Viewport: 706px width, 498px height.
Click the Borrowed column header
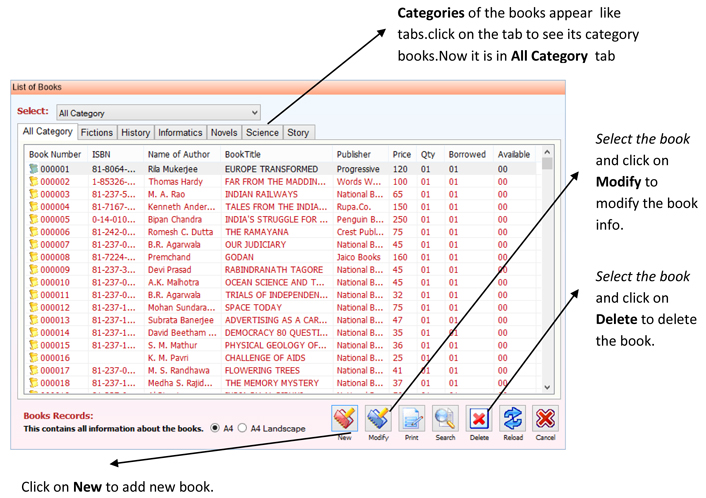pyautogui.click(x=468, y=154)
